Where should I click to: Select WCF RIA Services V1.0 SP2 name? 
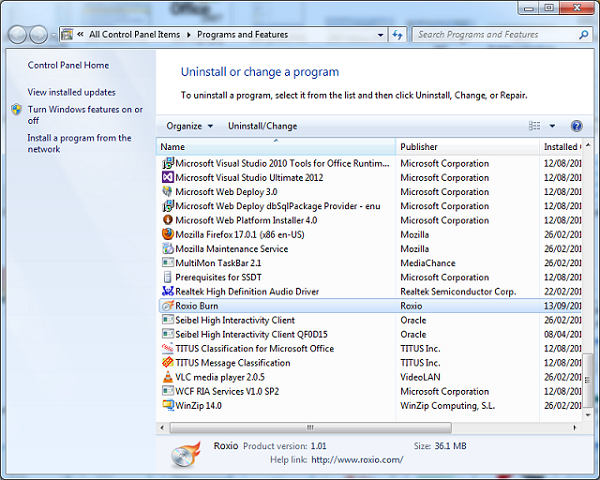click(227, 391)
